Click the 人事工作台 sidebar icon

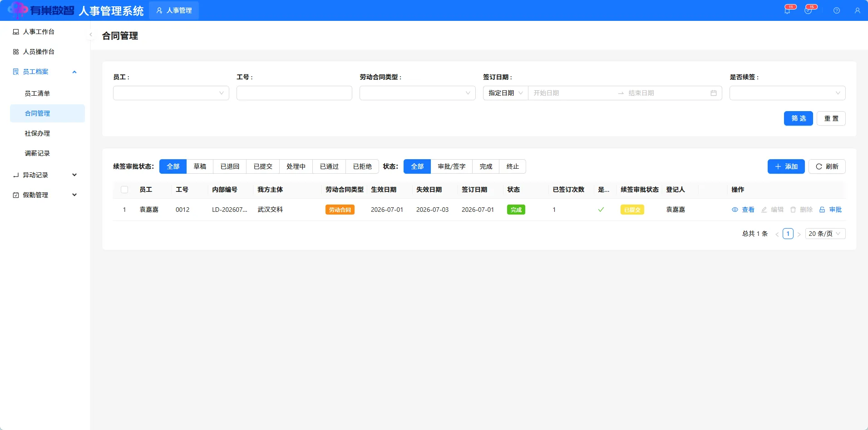click(16, 32)
